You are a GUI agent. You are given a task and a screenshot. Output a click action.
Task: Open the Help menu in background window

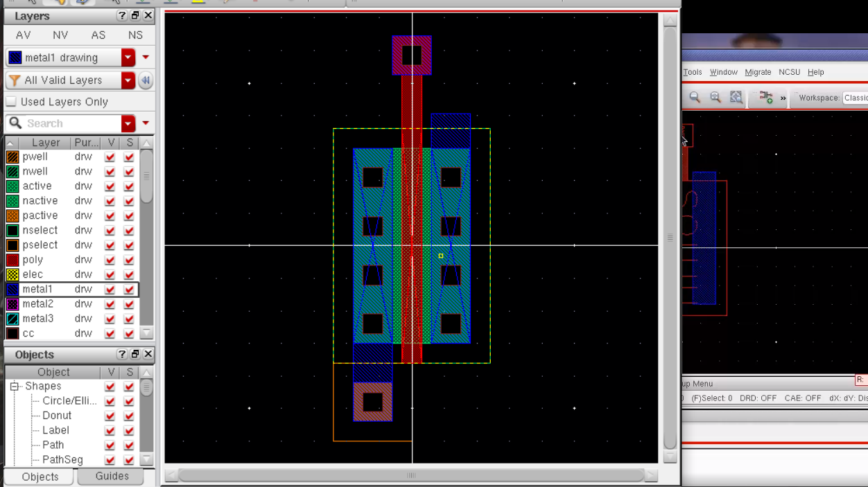tap(815, 72)
